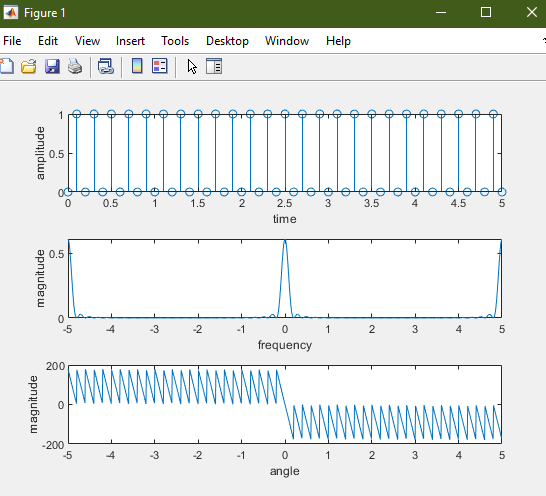Open the Edit menu
The height and width of the screenshot is (496, 546).
pos(48,41)
